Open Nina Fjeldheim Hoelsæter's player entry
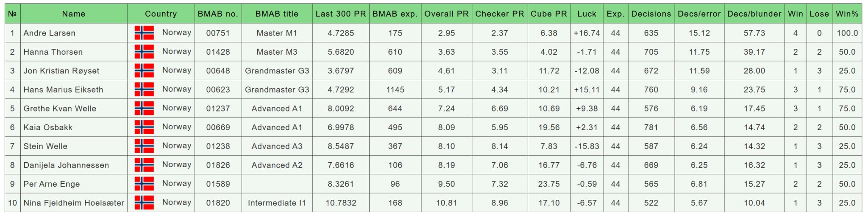 pos(74,203)
